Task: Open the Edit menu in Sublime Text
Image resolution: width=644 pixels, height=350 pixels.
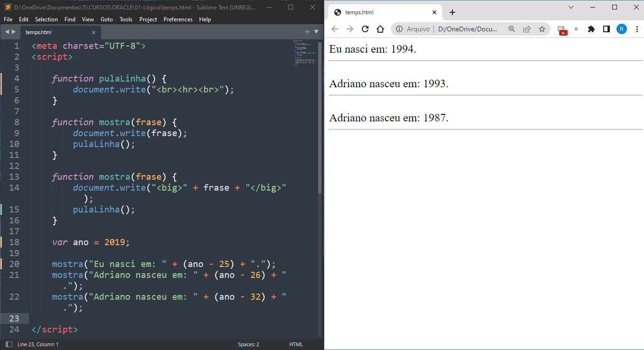Action: click(24, 19)
